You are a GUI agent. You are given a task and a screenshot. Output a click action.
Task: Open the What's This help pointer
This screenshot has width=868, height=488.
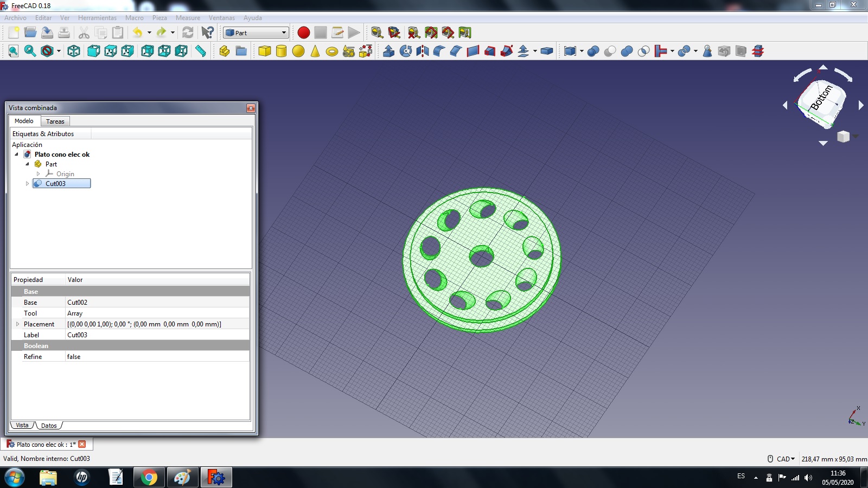[207, 33]
